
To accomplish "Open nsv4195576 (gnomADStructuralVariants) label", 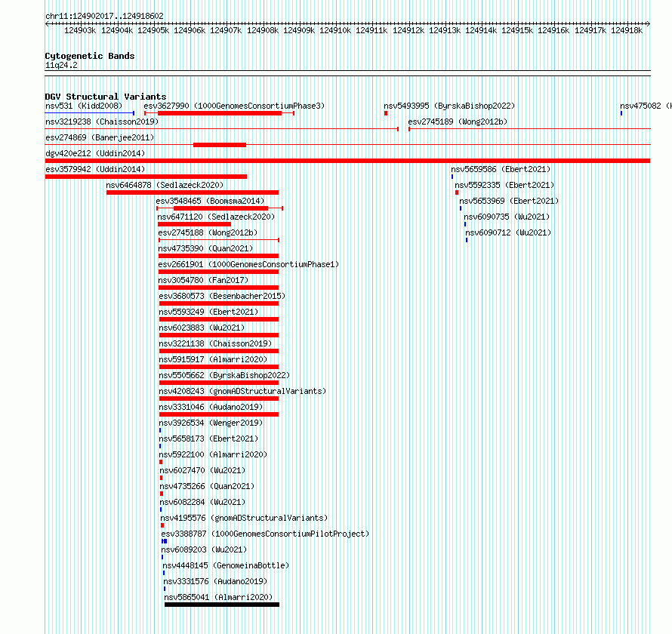I will [244, 518].
